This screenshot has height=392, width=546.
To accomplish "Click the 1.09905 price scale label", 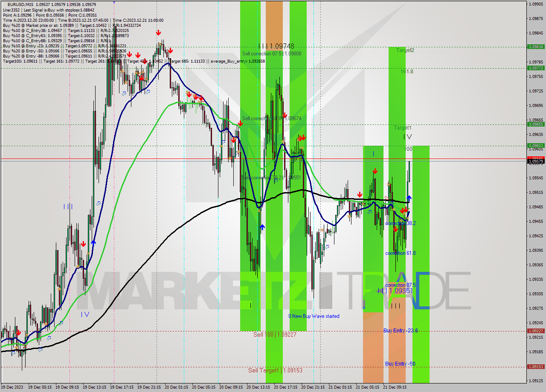I will (x=536, y=4).
